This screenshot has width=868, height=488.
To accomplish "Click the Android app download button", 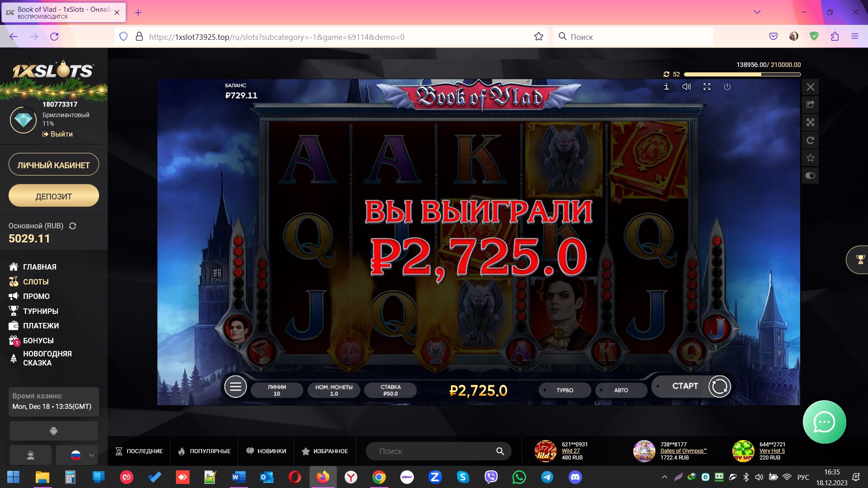I will click(53, 431).
